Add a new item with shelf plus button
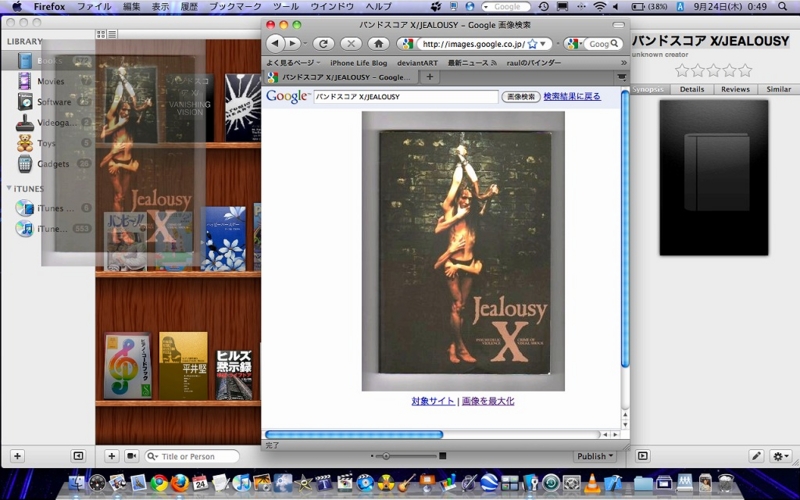 click(x=111, y=456)
